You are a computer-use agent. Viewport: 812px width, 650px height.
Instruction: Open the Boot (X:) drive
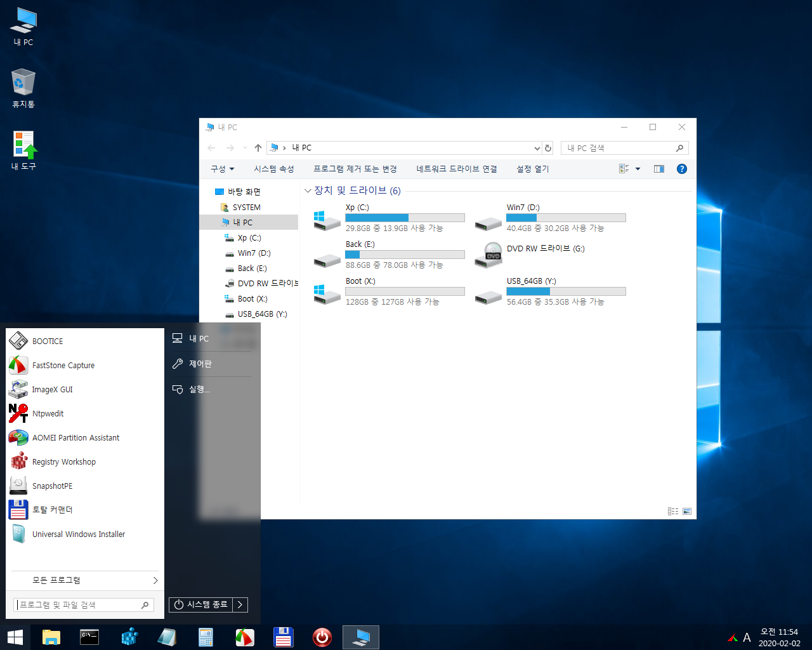coord(389,291)
